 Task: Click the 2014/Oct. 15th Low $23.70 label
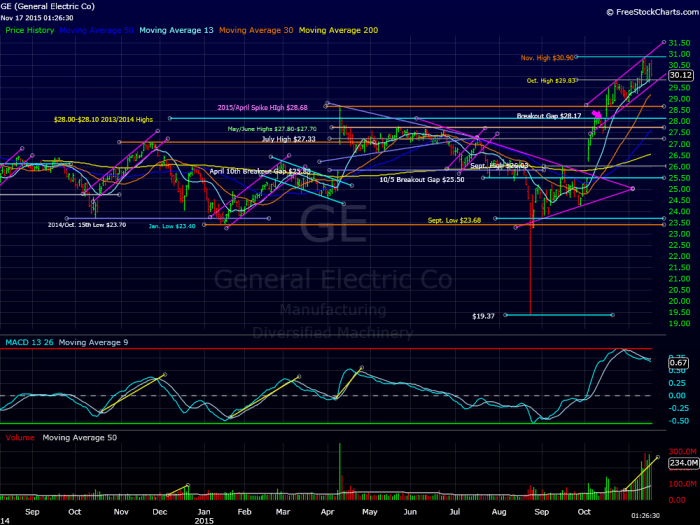pyautogui.click(x=87, y=225)
